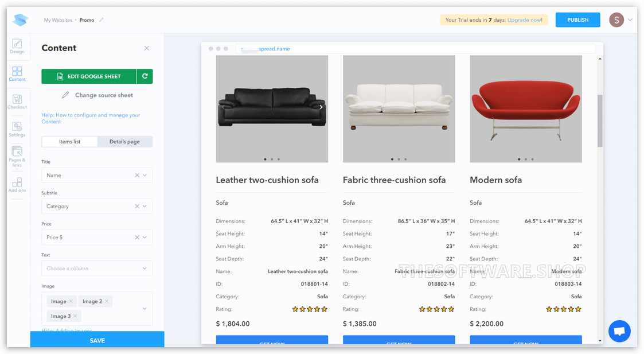Image resolution: width=644 pixels, height=354 pixels.
Task: Close the Content panel
Action: 147,48
